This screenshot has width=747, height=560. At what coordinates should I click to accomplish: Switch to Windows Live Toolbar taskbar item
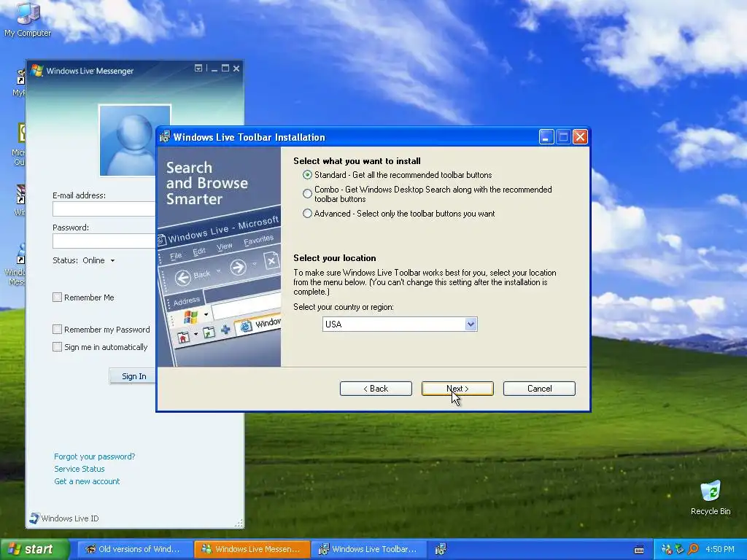pos(369,549)
